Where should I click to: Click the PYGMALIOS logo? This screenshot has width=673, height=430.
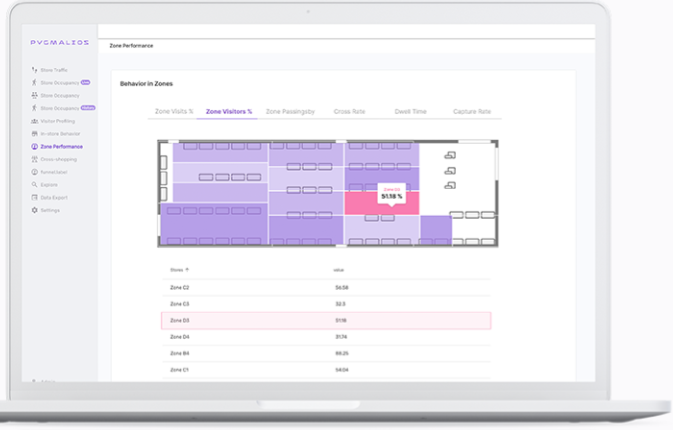59,43
